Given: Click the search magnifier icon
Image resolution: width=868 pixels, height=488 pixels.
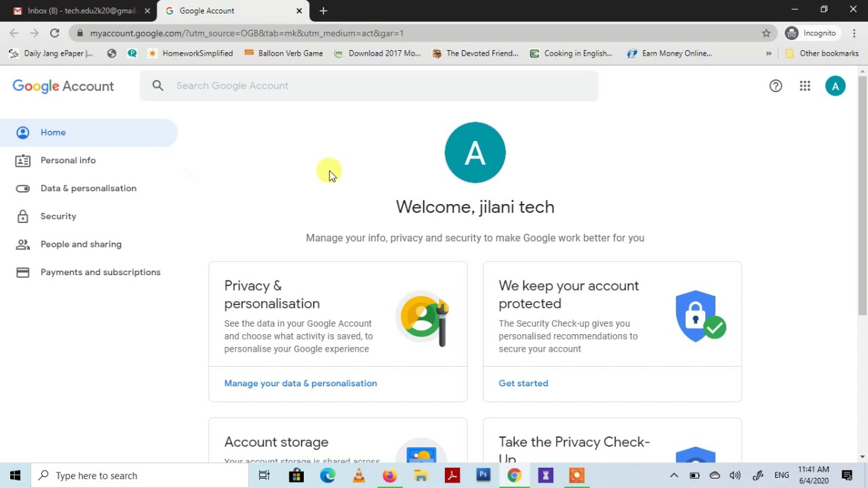Looking at the screenshot, I should pyautogui.click(x=158, y=85).
